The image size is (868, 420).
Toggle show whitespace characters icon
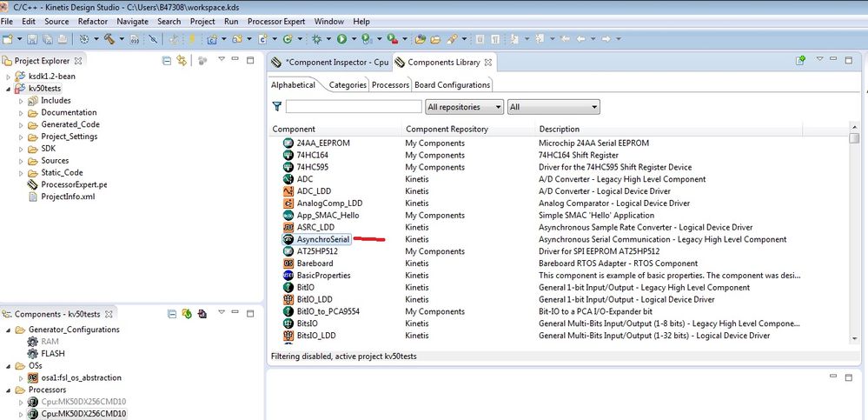[x=495, y=39]
